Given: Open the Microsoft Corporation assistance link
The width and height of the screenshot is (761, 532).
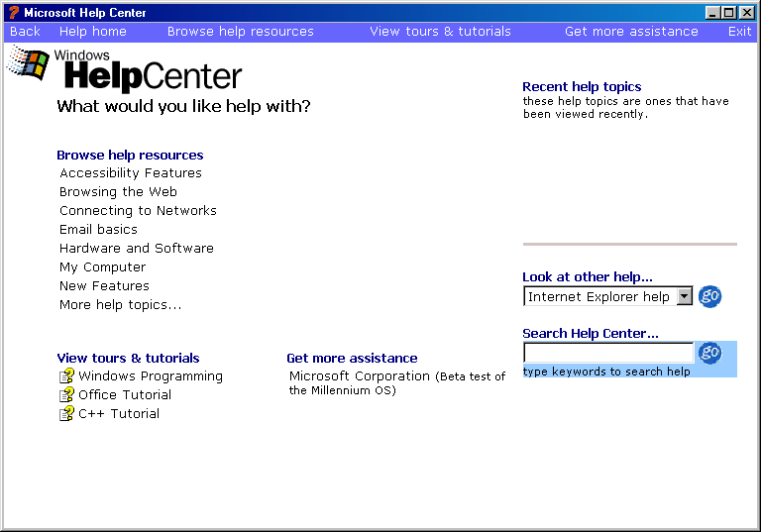Looking at the screenshot, I should (x=361, y=376).
